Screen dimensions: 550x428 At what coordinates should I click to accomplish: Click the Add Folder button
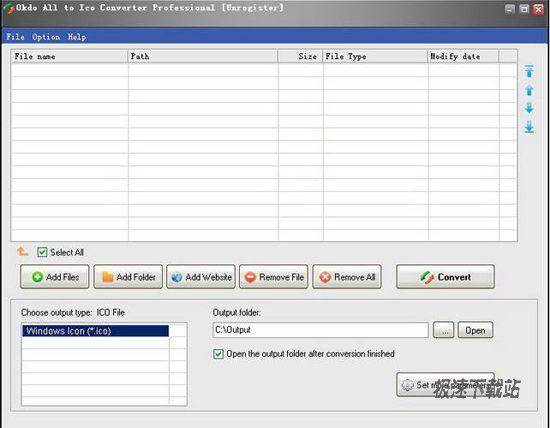pyautogui.click(x=128, y=277)
